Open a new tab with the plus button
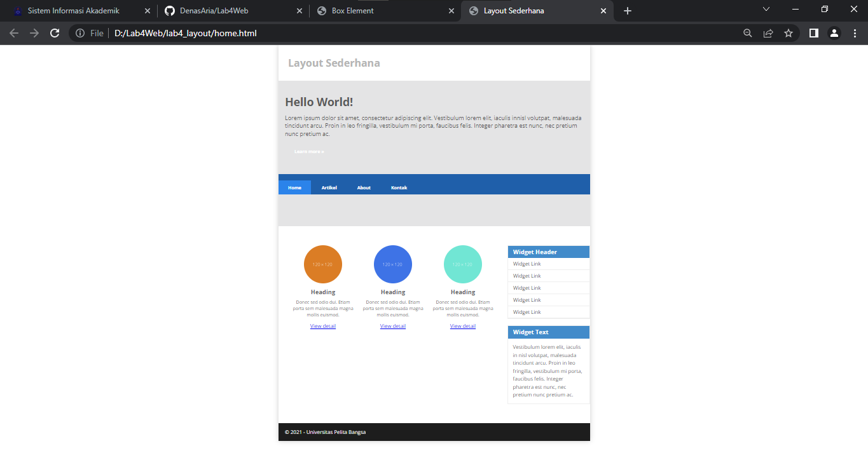 [x=628, y=11]
